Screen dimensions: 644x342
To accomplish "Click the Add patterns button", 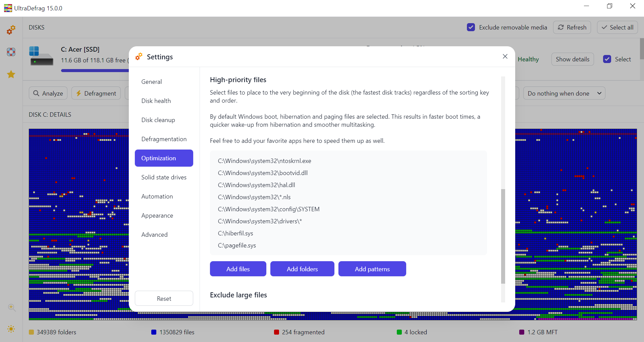I will pos(372,269).
